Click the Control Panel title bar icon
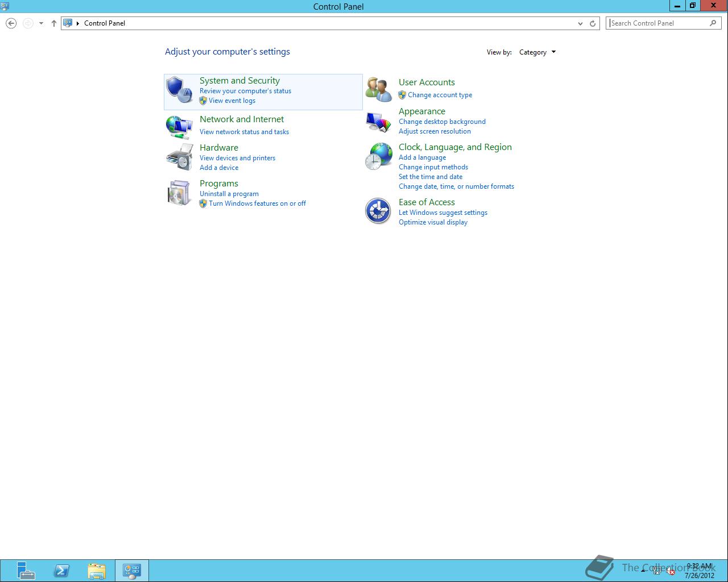This screenshot has height=582, width=728. (x=5, y=6)
